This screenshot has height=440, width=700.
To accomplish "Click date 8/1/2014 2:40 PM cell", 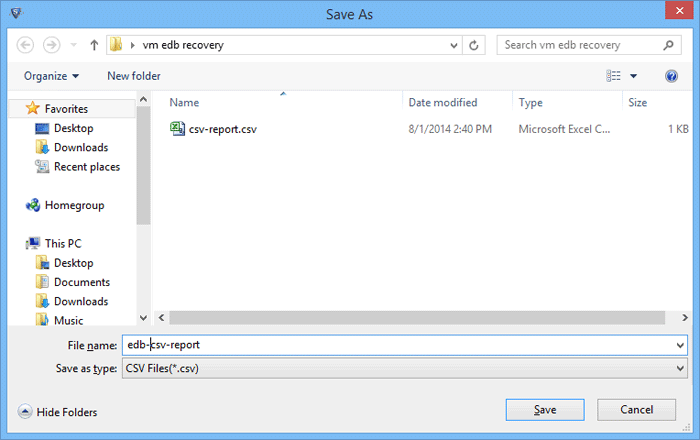I will click(x=450, y=129).
